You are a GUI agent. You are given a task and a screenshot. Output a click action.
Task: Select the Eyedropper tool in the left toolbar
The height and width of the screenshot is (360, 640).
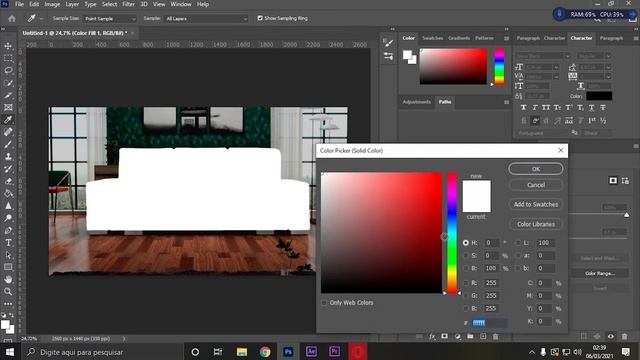8,120
